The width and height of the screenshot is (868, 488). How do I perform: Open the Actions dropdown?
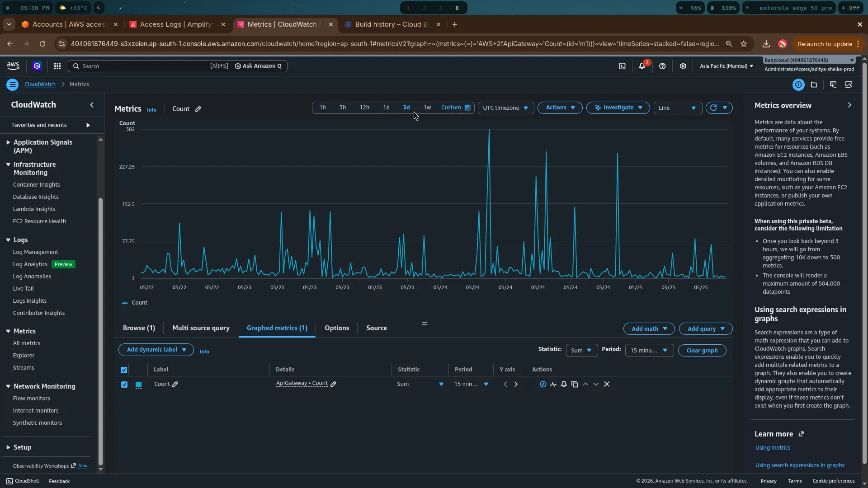pos(560,108)
